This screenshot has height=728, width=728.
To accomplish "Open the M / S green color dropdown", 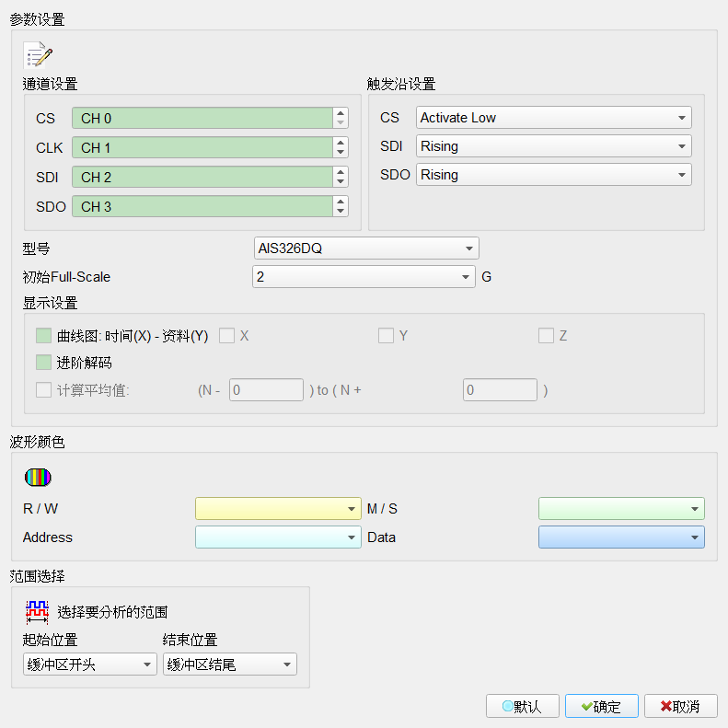I will click(621, 508).
